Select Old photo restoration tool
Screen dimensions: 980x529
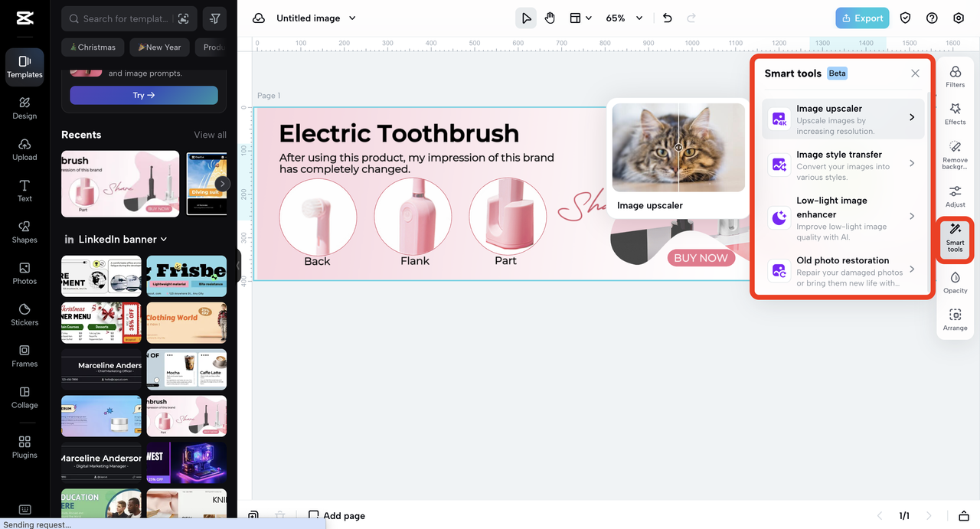(843, 271)
